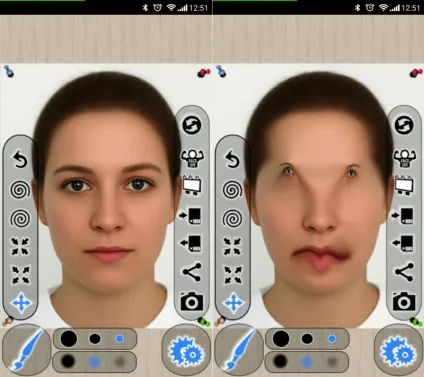Pick small blue brush size under original face
This screenshot has width=424, height=377.
point(120,339)
